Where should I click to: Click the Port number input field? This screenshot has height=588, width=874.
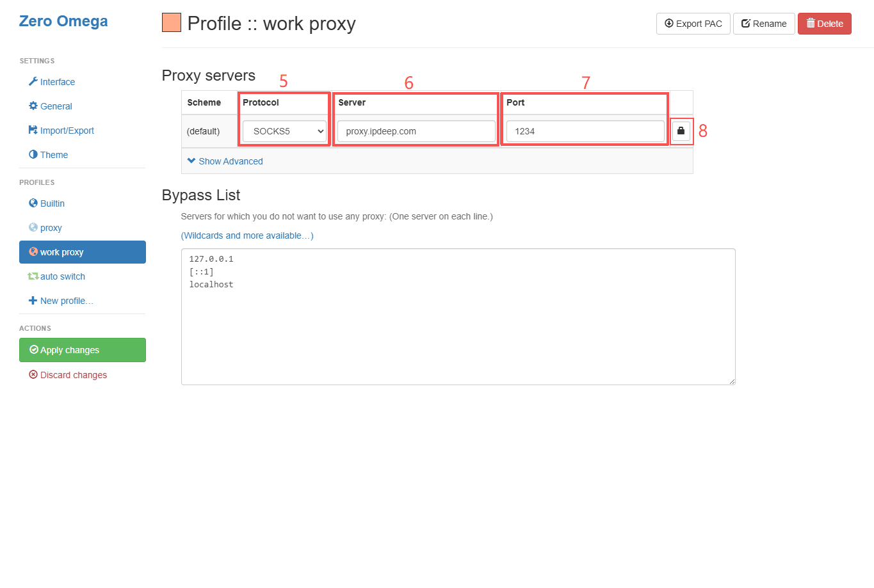pos(585,131)
